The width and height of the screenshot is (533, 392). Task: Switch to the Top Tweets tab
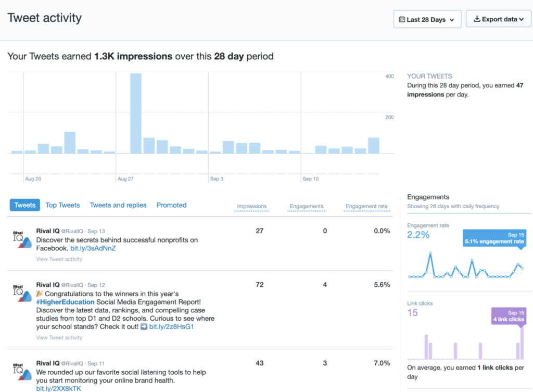point(62,205)
